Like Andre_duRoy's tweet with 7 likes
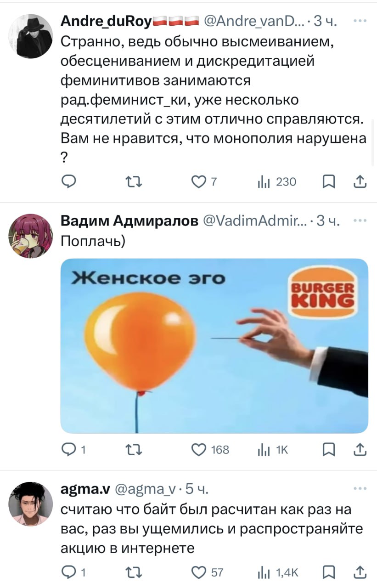Viewport: 377px width, 588px height. (205, 183)
